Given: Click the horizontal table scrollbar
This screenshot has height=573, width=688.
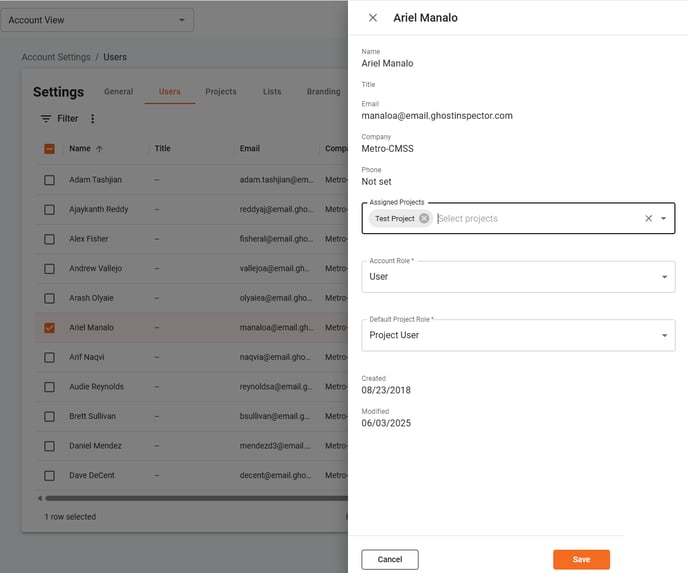Looking at the screenshot, I should [x=196, y=498].
